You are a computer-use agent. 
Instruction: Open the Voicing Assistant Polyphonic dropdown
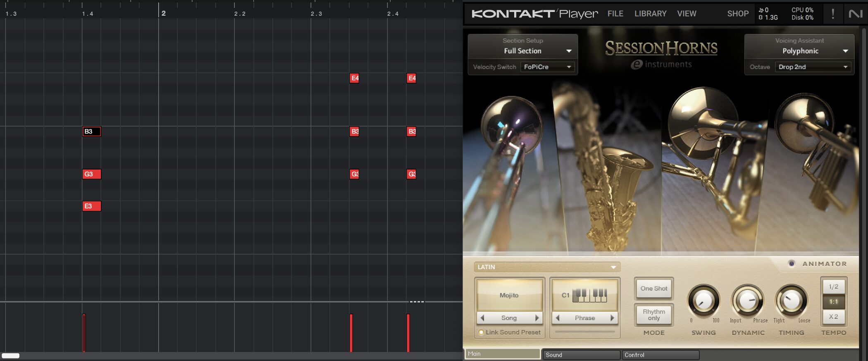799,51
